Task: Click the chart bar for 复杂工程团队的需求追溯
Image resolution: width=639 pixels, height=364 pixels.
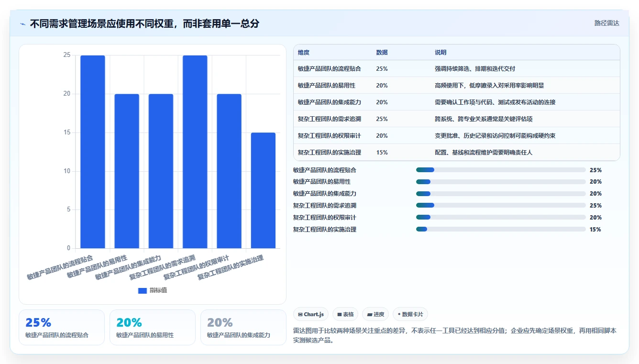Action: (x=195, y=152)
